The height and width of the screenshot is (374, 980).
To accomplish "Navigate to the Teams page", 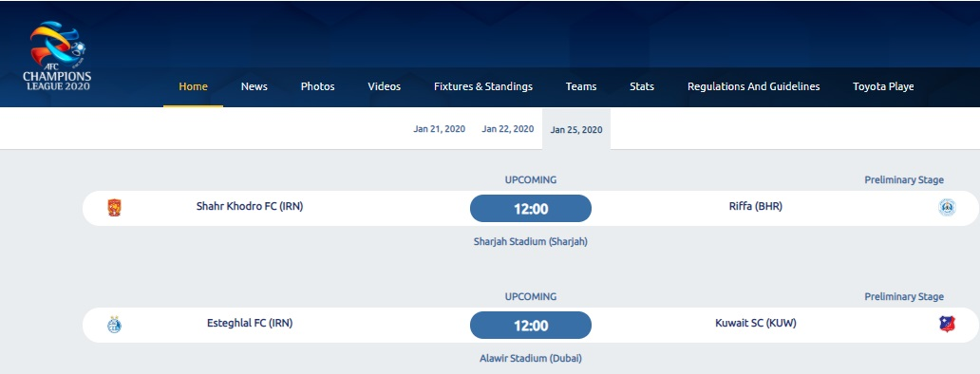I will (581, 86).
